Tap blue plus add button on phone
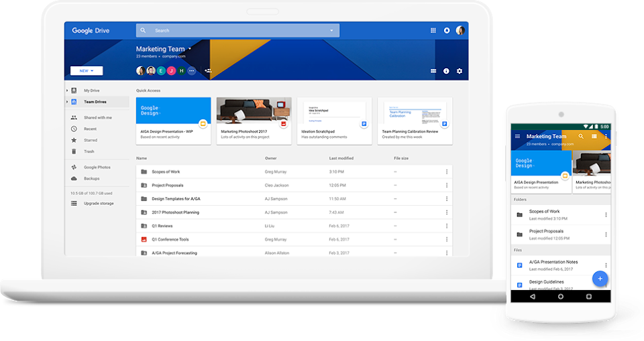 (x=600, y=279)
